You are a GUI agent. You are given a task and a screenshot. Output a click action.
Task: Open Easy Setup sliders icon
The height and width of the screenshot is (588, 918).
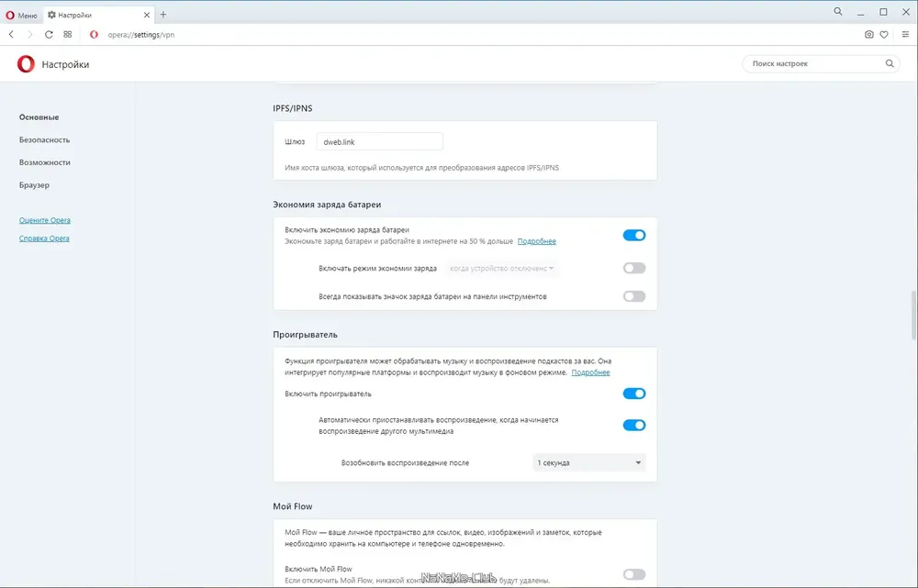pyautogui.click(x=905, y=35)
